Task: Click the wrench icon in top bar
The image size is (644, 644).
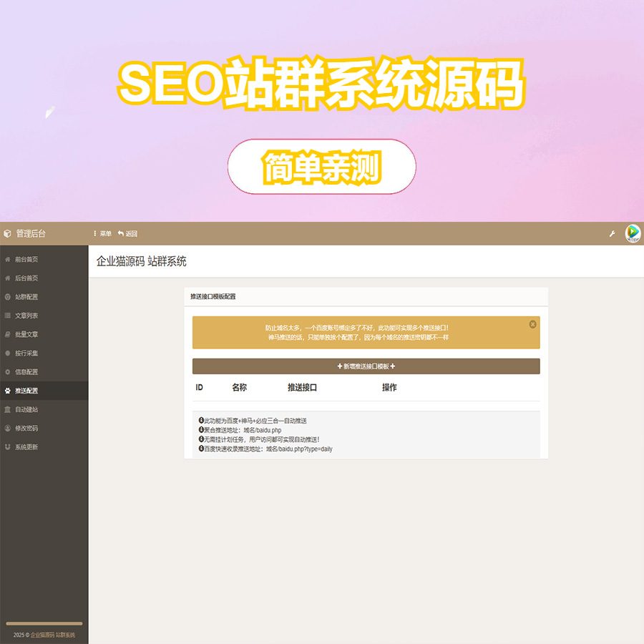Action: 612,233
